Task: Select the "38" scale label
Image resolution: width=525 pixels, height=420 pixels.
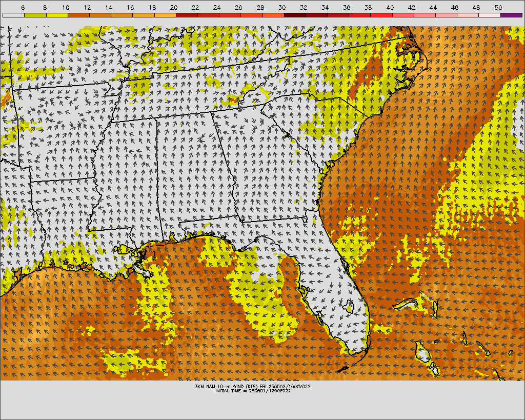Action: point(368,7)
